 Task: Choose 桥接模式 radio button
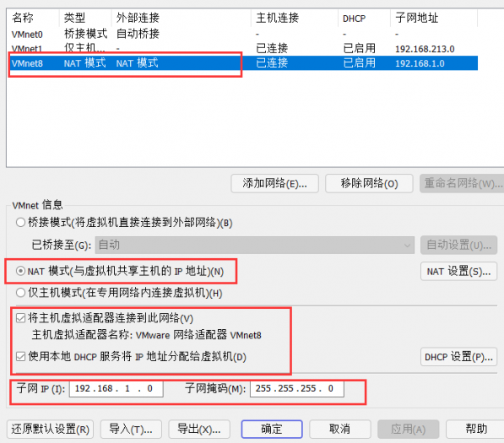[x=20, y=222]
